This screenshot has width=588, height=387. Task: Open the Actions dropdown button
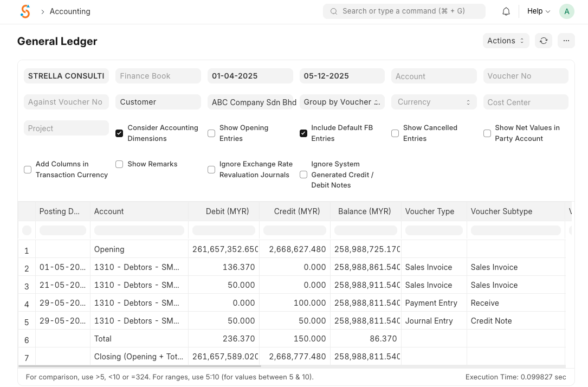point(506,41)
